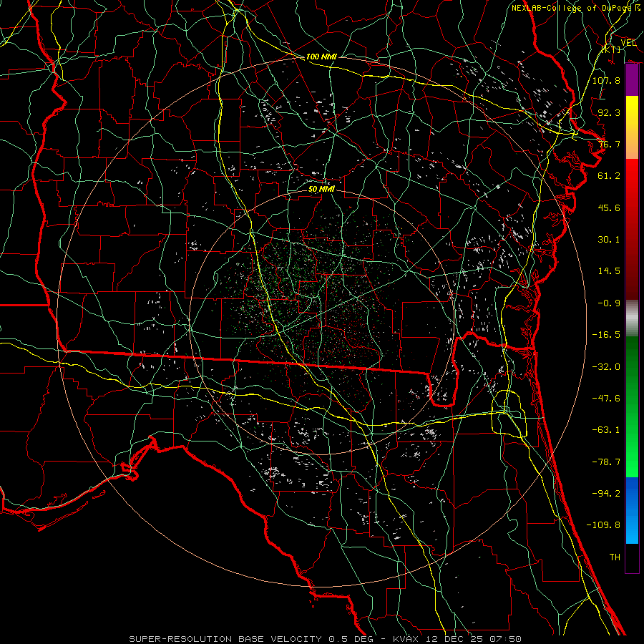Select the -109.8 legend value
The width and height of the screenshot is (644, 644).
point(603,525)
